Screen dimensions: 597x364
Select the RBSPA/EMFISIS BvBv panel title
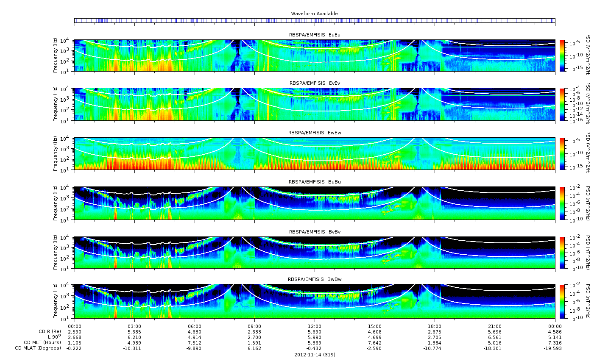(314, 232)
